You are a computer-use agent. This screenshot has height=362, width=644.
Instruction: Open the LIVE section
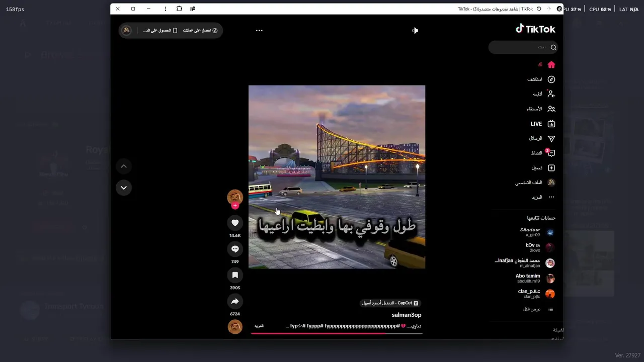point(542,124)
